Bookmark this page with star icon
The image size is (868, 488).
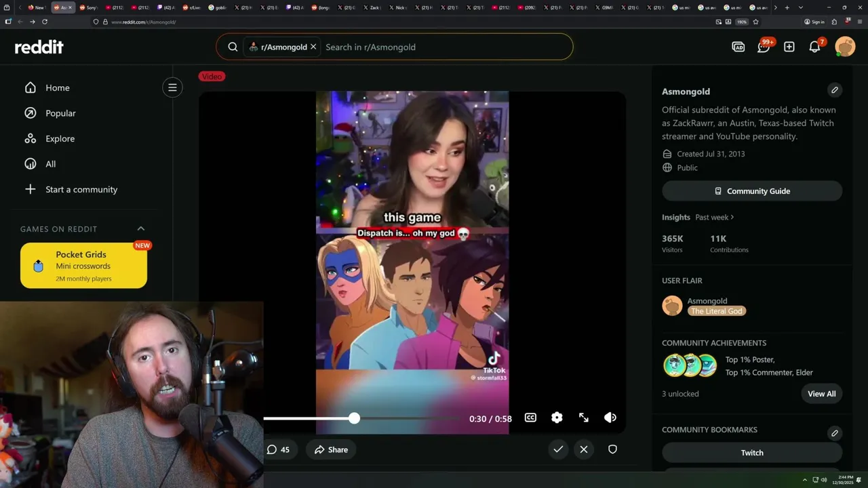point(755,22)
